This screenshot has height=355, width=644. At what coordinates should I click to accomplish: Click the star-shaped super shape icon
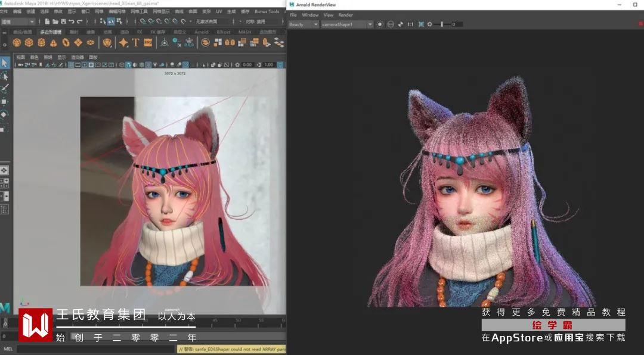pos(123,42)
